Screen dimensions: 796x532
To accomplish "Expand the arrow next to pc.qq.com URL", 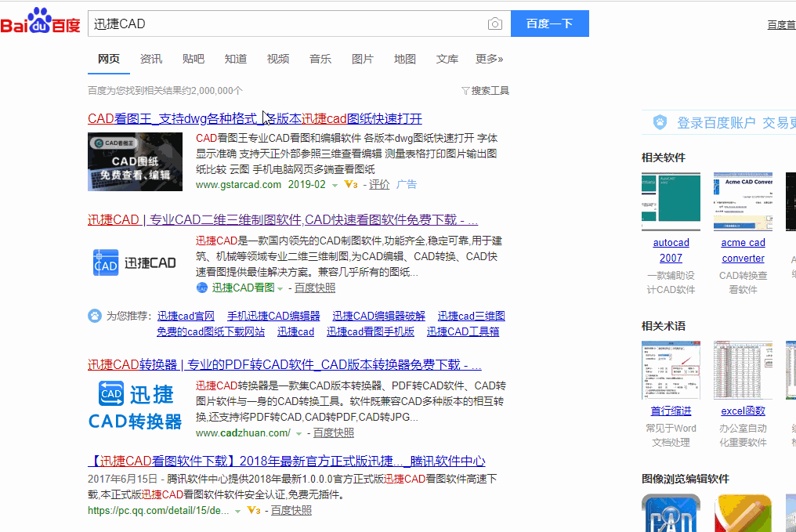I will click(237, 511).
